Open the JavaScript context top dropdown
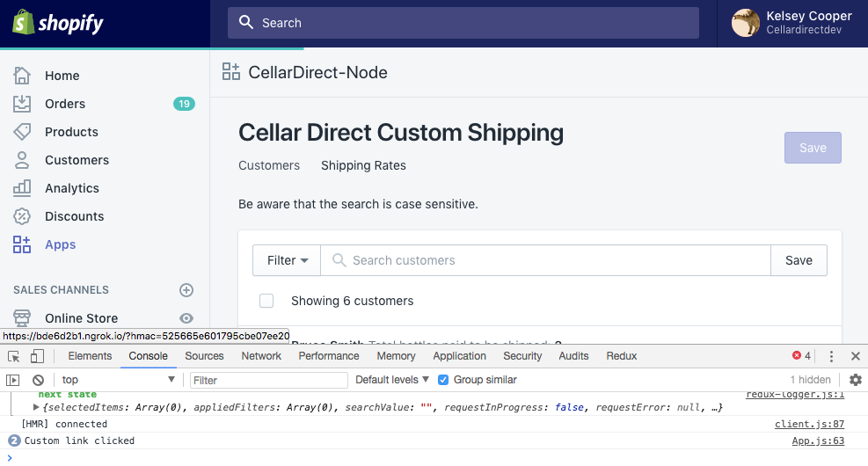 (118, 380)
